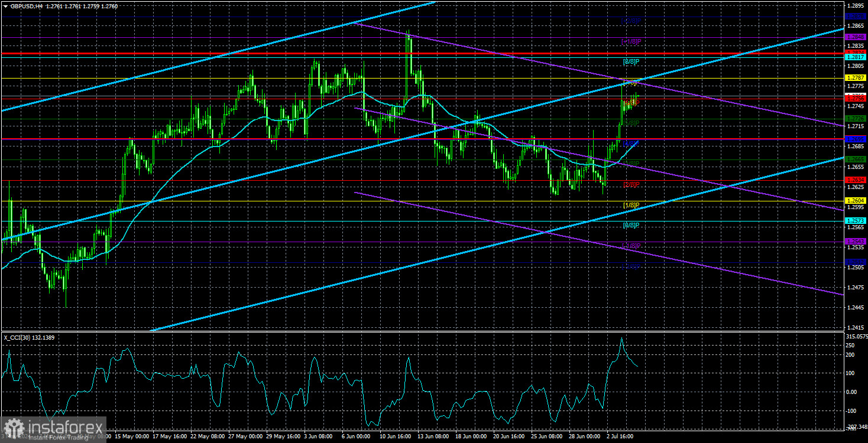
Task: Select the yellow 1.2787 price tag
Action: (856, 78)
